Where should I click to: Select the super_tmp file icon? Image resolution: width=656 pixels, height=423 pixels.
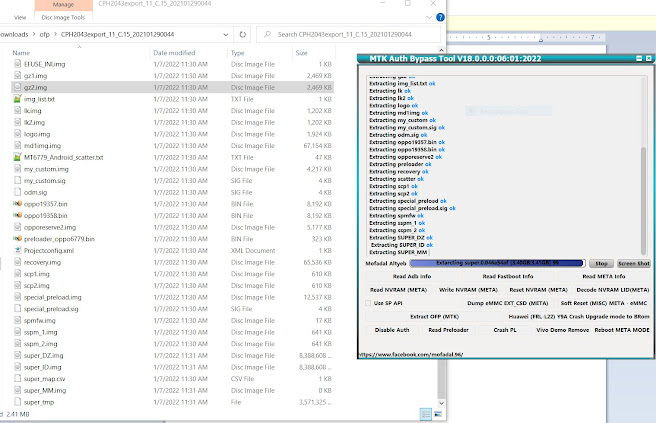(x=17, y=402)
